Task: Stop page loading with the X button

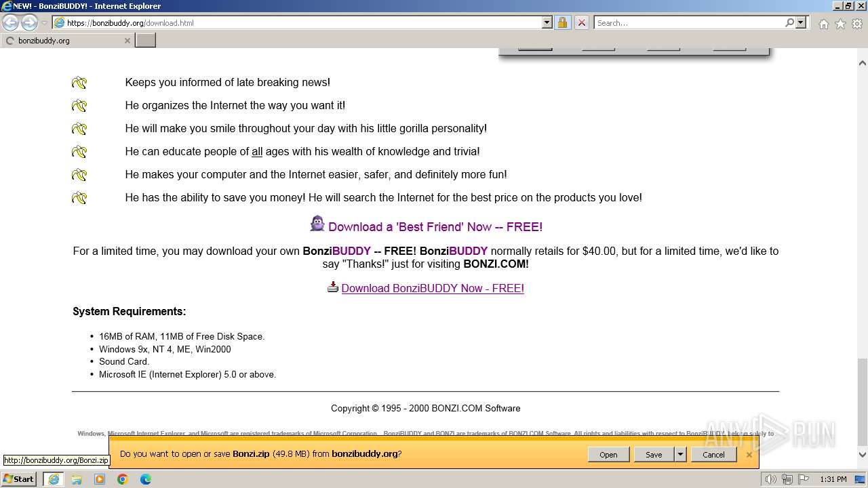Action: click(582, 23)
